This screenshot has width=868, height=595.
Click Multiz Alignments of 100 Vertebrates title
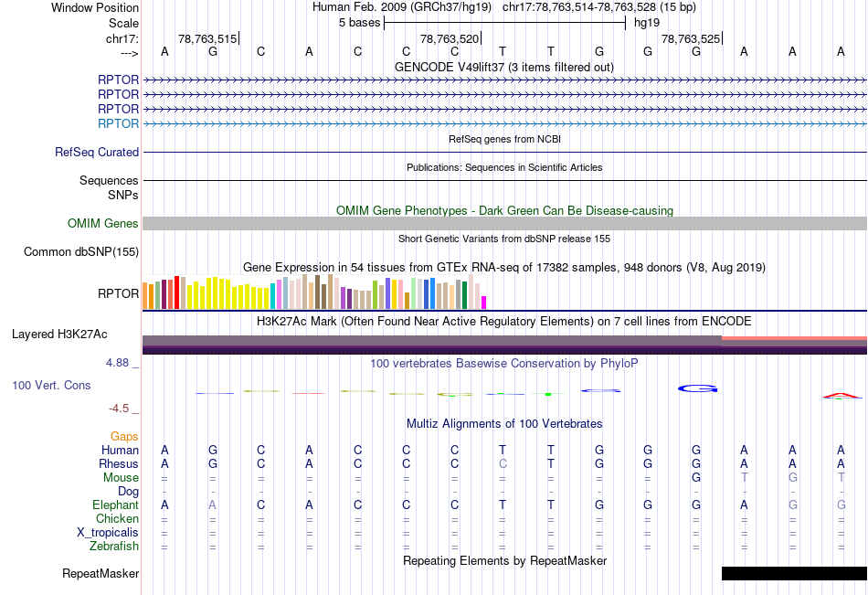point(504,424)
